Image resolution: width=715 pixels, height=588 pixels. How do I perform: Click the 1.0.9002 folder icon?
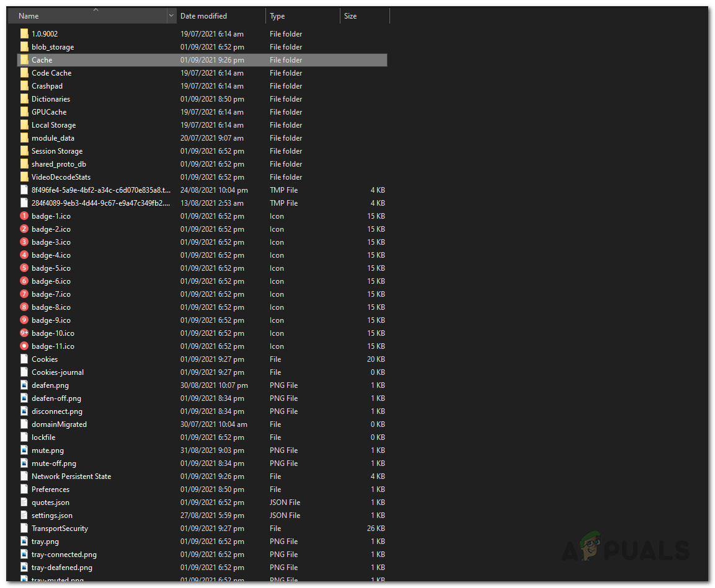[x=24, y=33]
